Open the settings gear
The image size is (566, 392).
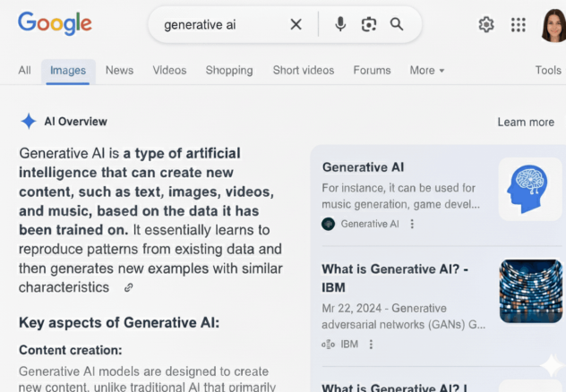(x=486, y=24)
